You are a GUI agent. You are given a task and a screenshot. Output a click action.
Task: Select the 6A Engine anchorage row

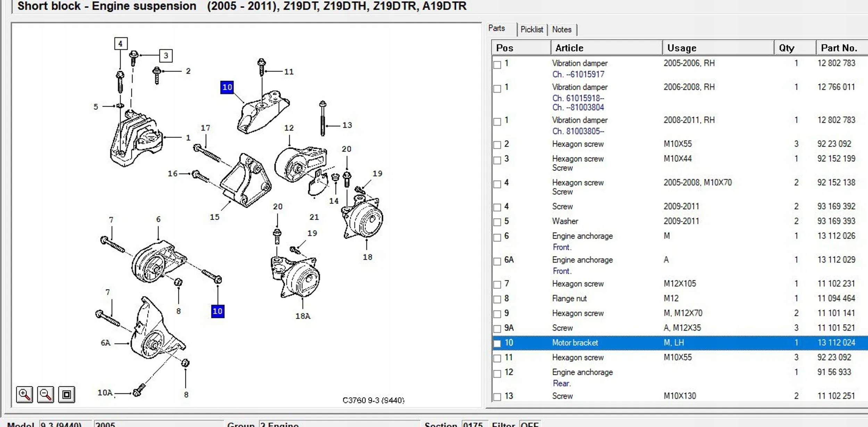coord(582,260)
